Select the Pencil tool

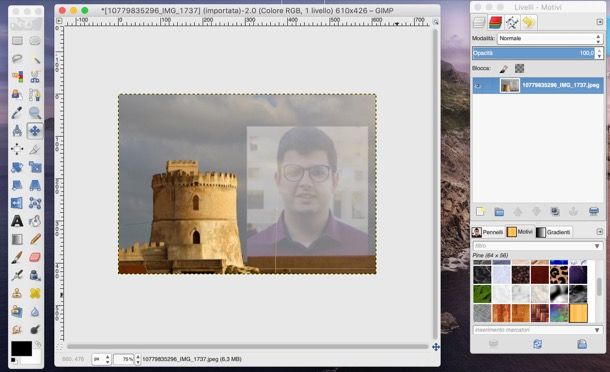pos(35,239)
